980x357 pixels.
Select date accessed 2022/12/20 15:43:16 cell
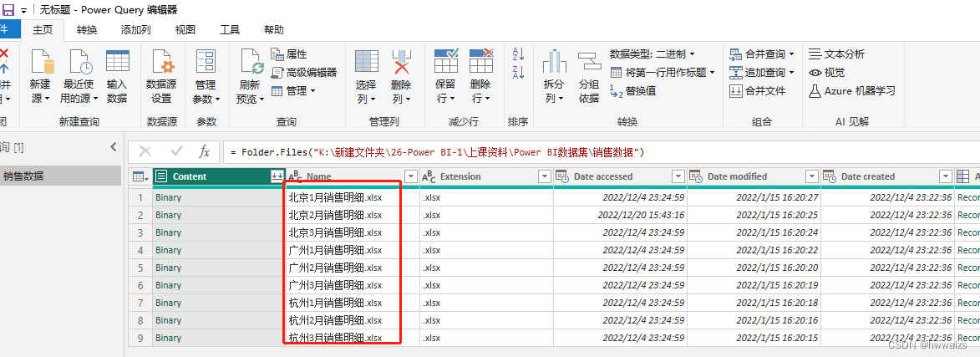coord(620,215)
